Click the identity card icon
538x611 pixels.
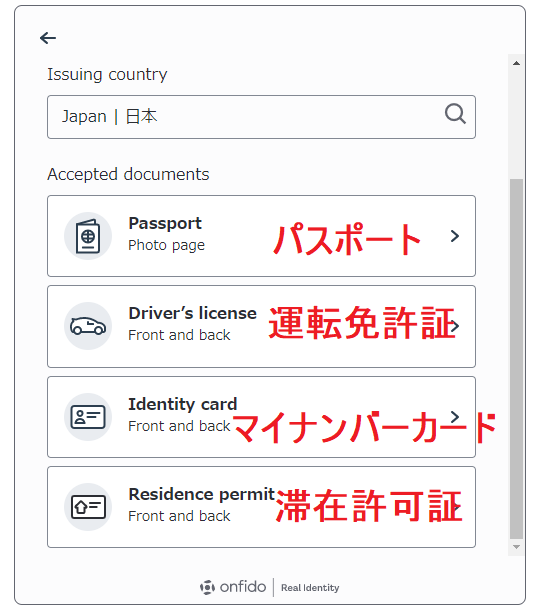[88, 417]
